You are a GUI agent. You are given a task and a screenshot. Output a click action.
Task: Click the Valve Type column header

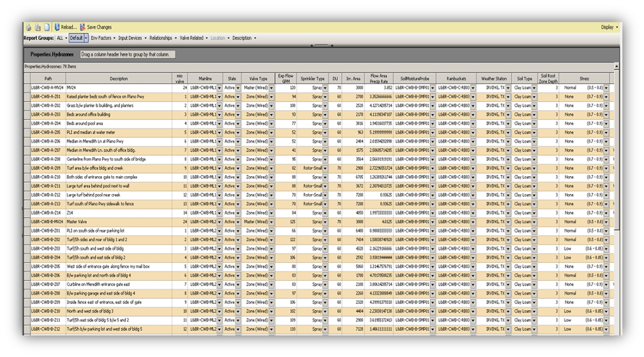258,78
